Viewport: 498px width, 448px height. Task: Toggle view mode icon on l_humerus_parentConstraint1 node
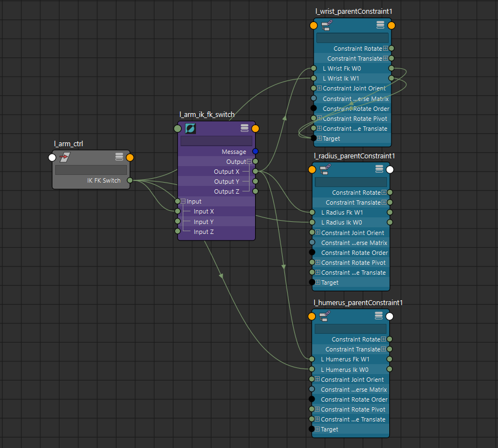click(379, 316)
